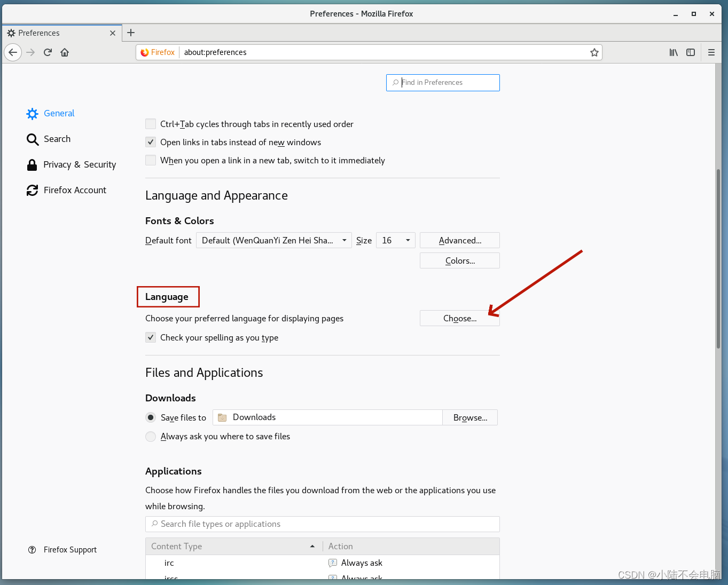Image resolution: width=728 pixels, height=585 pixels.
Task: Open Firefox Account settings
Action: click(x=75, y=190)
